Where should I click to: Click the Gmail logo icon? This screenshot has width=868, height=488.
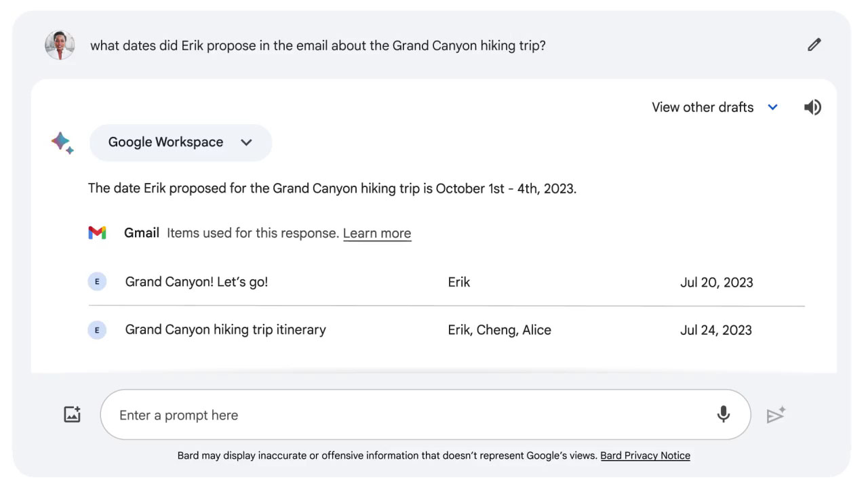click(x=97, y=233)
